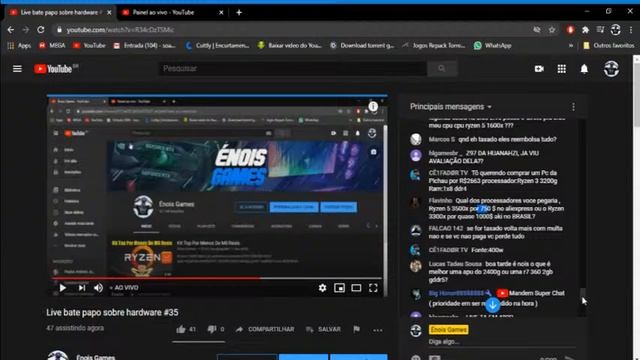Open the Énois Games channel name
This screenshot has height=360, width=640.
[x=96, y=357]
